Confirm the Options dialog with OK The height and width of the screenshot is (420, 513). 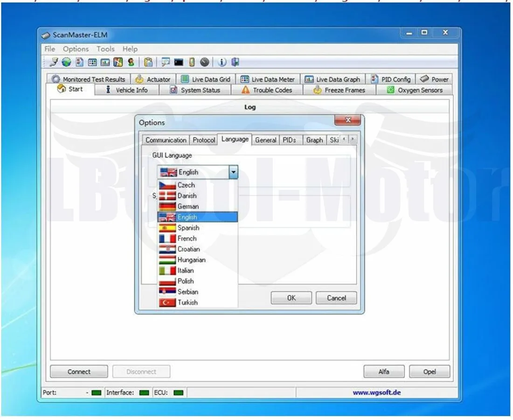click(291, 298)
